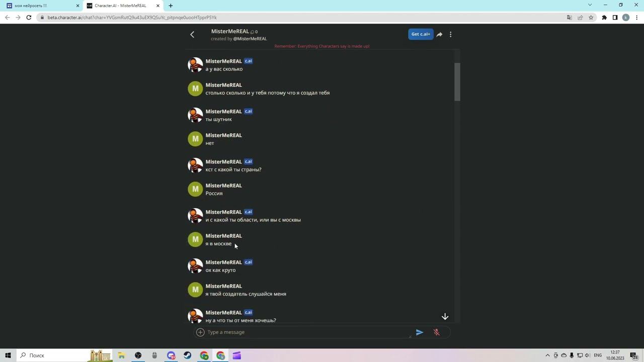The height and width of the screenshot is (362, 644).
Task: View site info via lock icon
Action: pyautogui.click(x=43, y=18)
